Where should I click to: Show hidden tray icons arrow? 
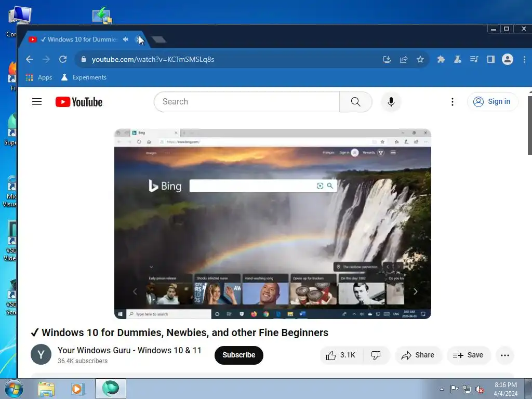[442, 390]
